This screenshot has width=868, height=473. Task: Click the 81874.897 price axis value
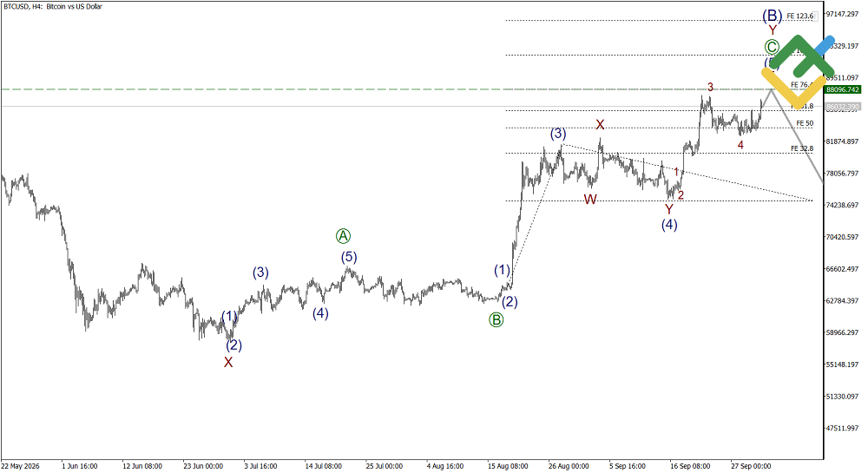(843, 141)
